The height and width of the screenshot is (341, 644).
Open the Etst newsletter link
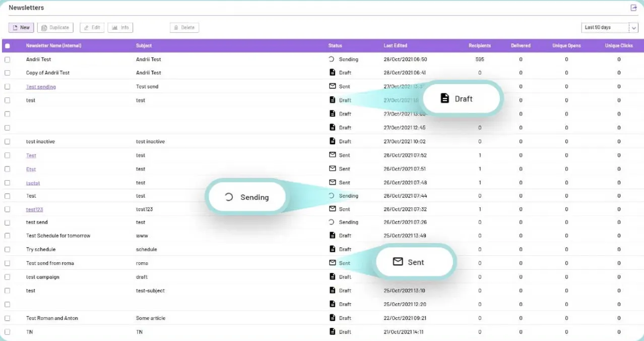pos(31,169)
